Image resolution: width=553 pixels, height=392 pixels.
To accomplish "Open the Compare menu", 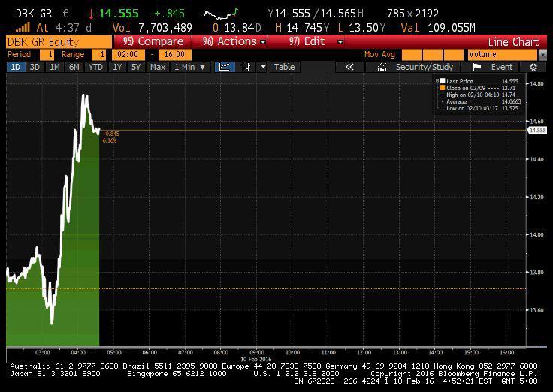I will click(x=153, y=41).
